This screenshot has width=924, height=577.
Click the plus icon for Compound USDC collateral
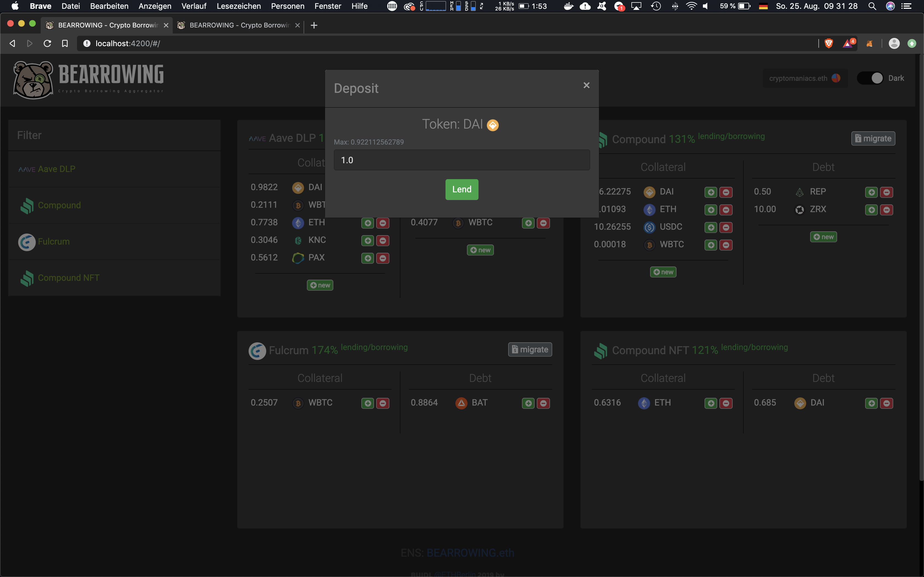[x=711, y=228]
